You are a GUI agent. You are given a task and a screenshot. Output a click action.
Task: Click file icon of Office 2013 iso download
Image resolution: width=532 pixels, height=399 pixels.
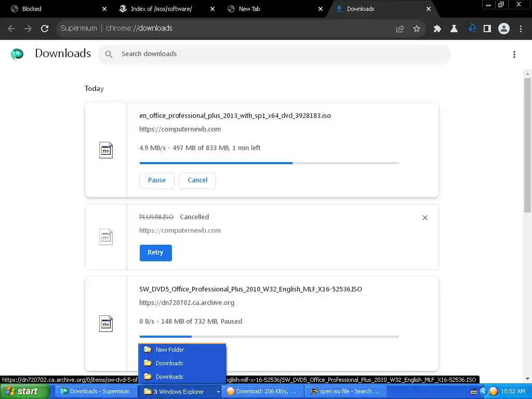point(106,150)
